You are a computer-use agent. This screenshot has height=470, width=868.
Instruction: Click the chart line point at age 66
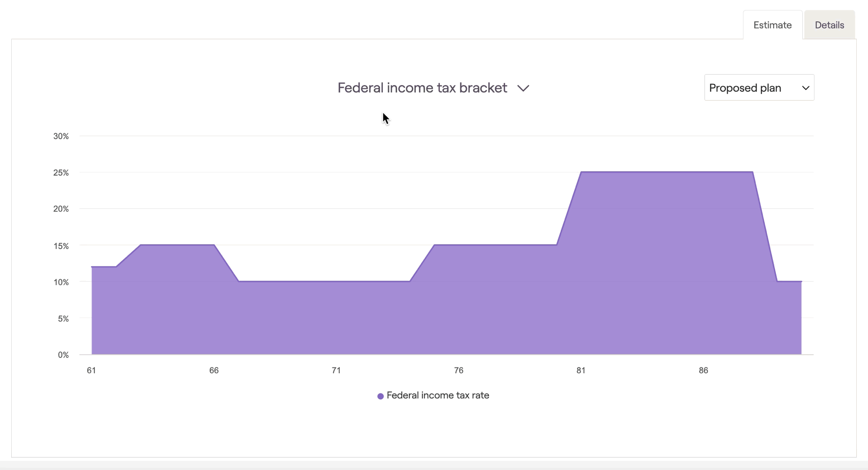(214, 245)
